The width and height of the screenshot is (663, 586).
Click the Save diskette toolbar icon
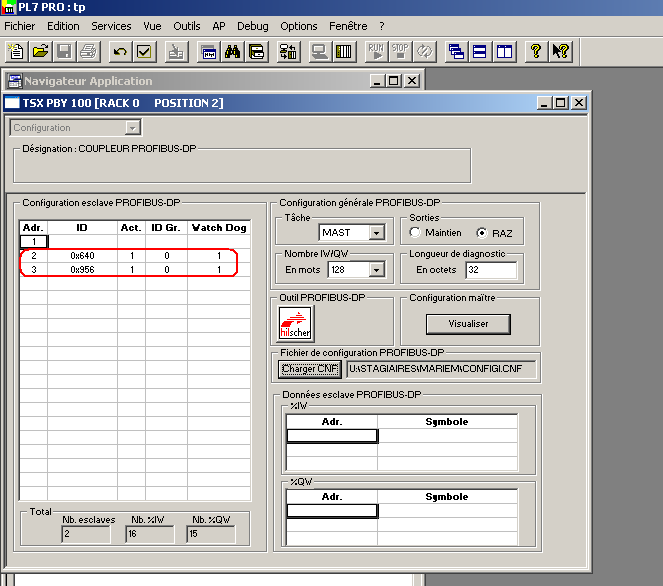pyautogui.click(x=64, y=52)
